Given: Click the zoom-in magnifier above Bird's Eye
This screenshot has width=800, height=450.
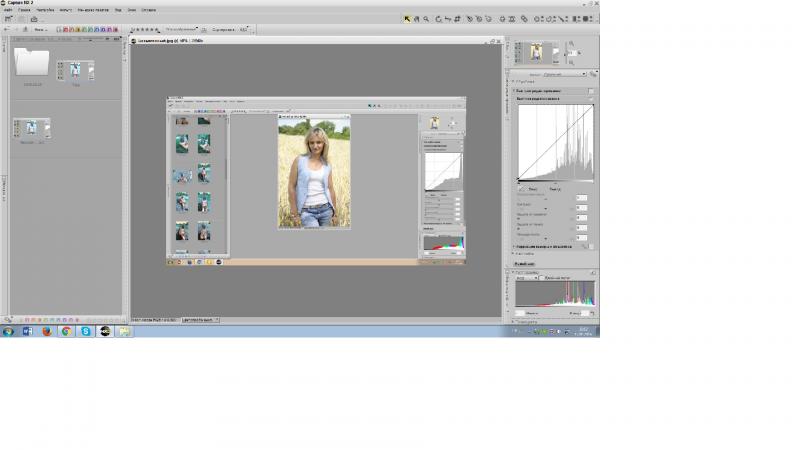Looking at the screenshot, I should tap(571, 44).
